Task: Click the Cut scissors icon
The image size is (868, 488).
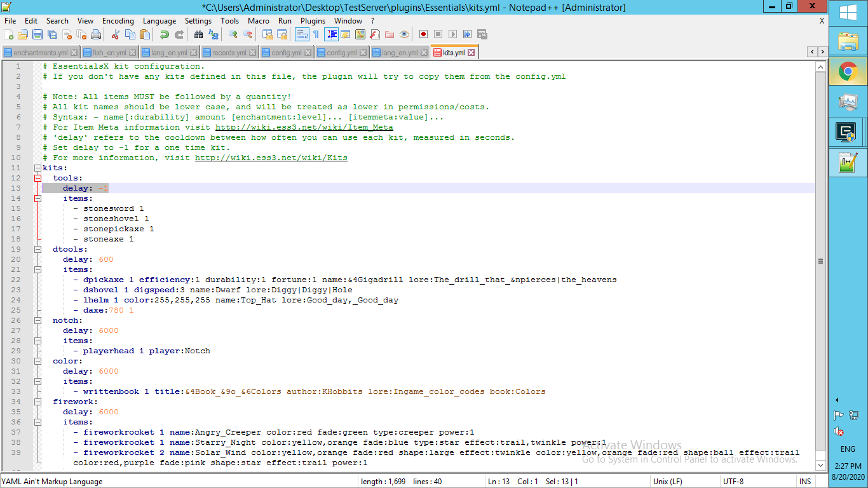Action: [116, 34]
